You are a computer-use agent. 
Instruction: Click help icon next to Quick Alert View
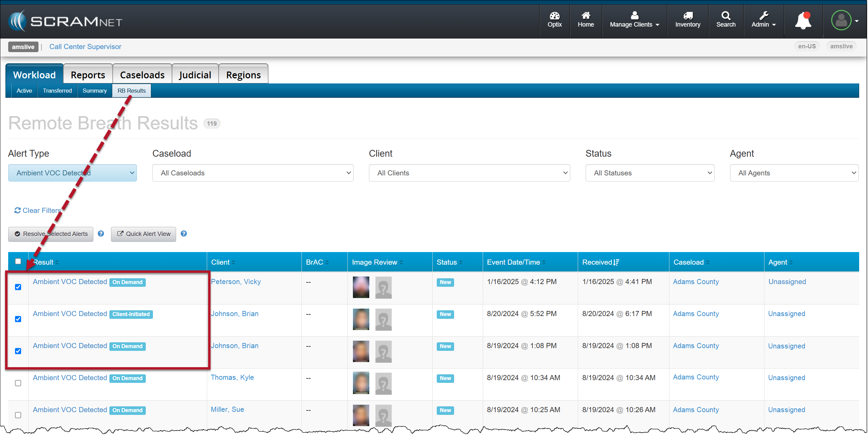pyautogui.click(x=184, y=234)
